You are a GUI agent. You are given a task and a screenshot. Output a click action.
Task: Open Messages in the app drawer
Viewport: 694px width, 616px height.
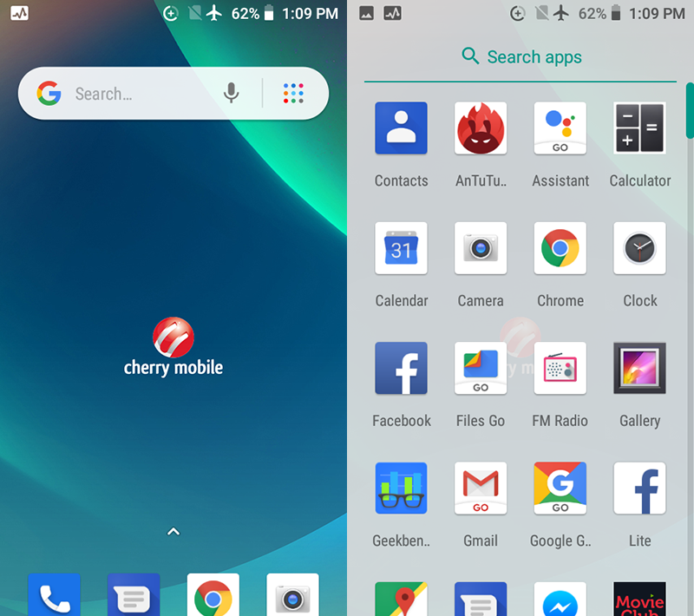pos(481,599)
